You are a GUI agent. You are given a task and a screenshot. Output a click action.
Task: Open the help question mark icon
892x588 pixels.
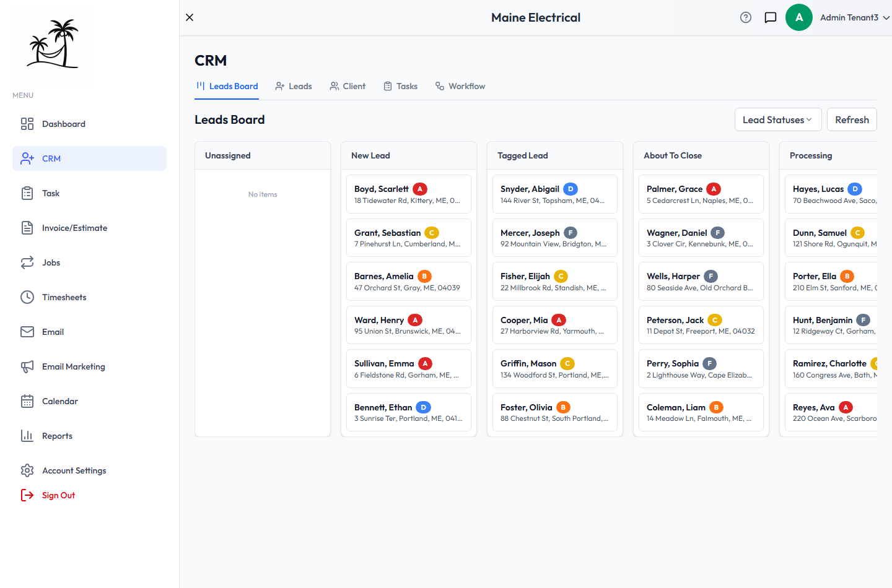tap(746, 17)
